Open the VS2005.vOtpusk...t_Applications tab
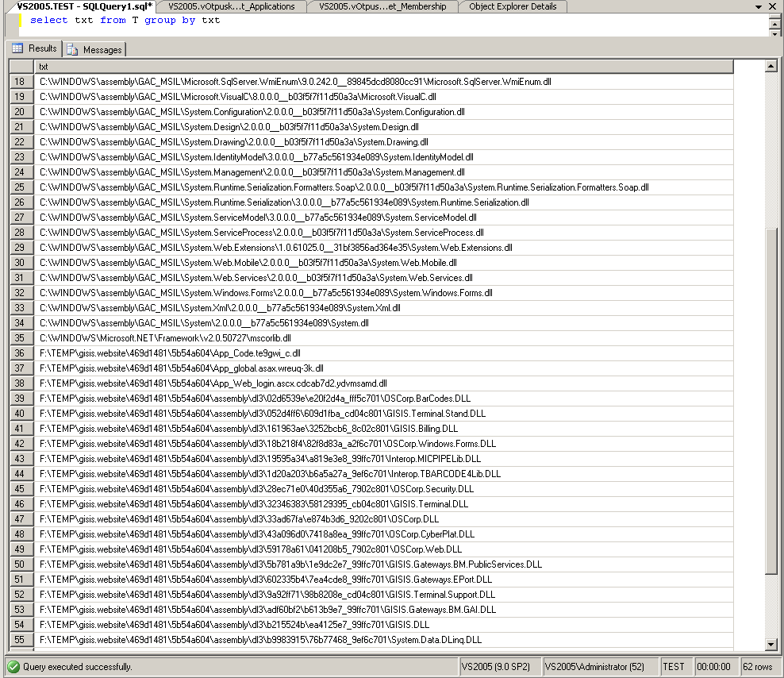This screenshot has height=678, width=784. (231, 6)
